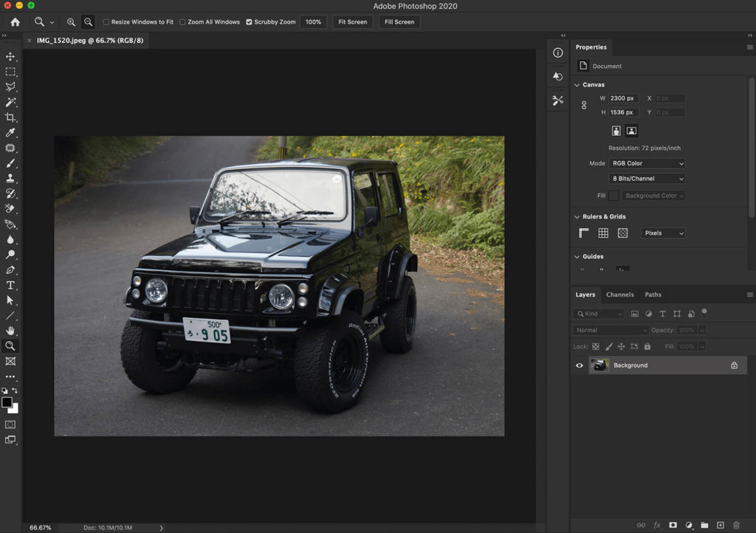Image resolution: width=756 pixels, height=533 pixels.
Task: Select the Properties panel tab
Action: pos(591,47)
